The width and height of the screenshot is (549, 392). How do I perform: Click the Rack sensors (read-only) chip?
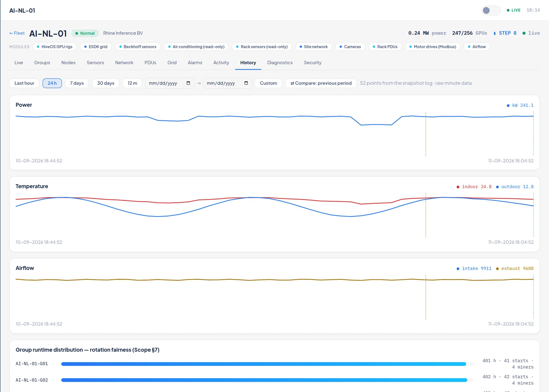pos(262,47)
